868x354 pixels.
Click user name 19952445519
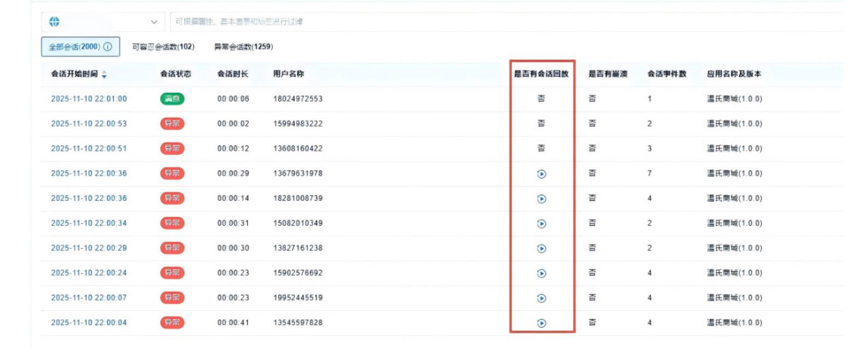coord(298,298)
